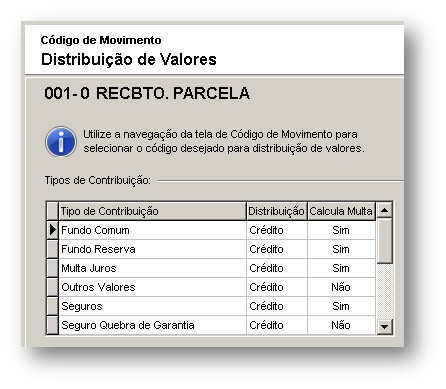
Task: Click the current-row arrow beside Fundo Comum
Action: point(52,230)
